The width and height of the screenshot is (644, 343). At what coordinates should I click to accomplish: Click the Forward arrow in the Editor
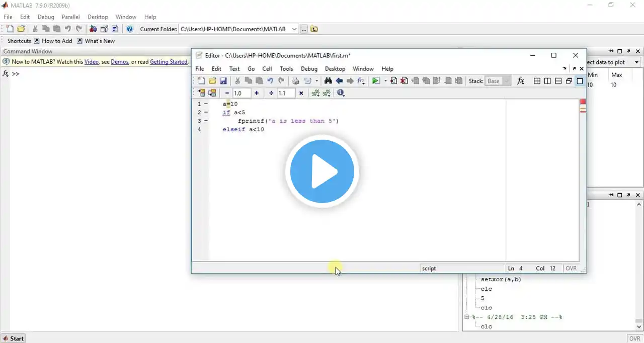click(x=350, y=81)
